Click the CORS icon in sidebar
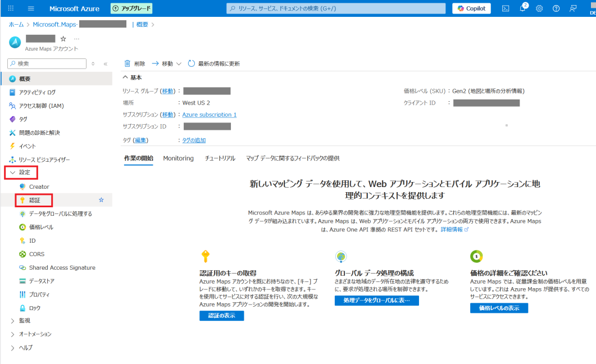Screen dimensions: 596x364 [22, 254]
